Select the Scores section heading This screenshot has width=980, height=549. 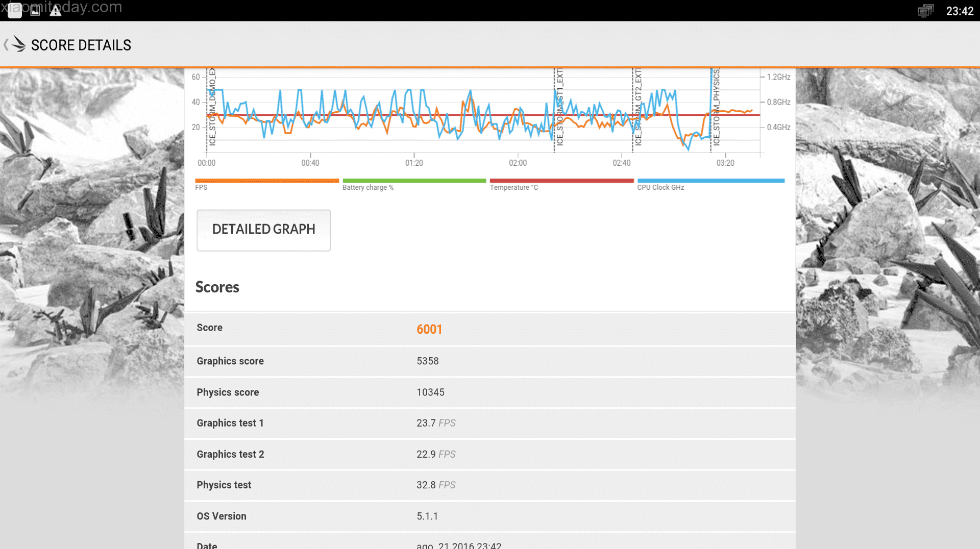(217, 287)
